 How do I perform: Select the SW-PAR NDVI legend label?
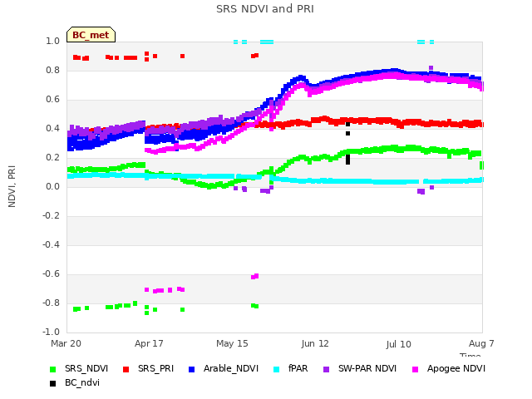tap(367, 369)
